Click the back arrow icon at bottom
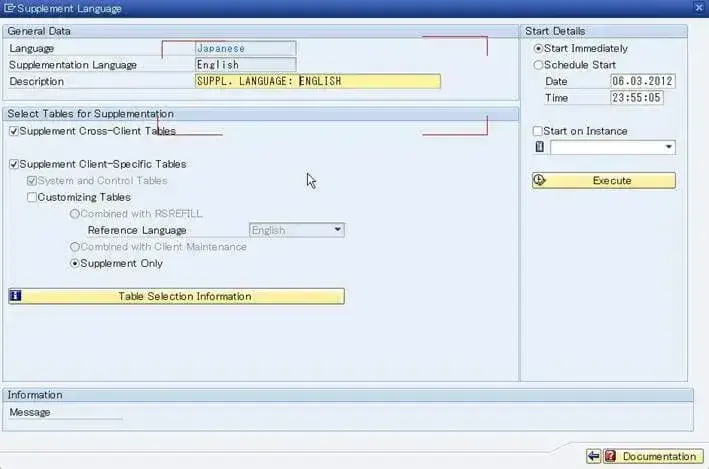Viewport: 709px width, 469px height. (x=593, y=456)
